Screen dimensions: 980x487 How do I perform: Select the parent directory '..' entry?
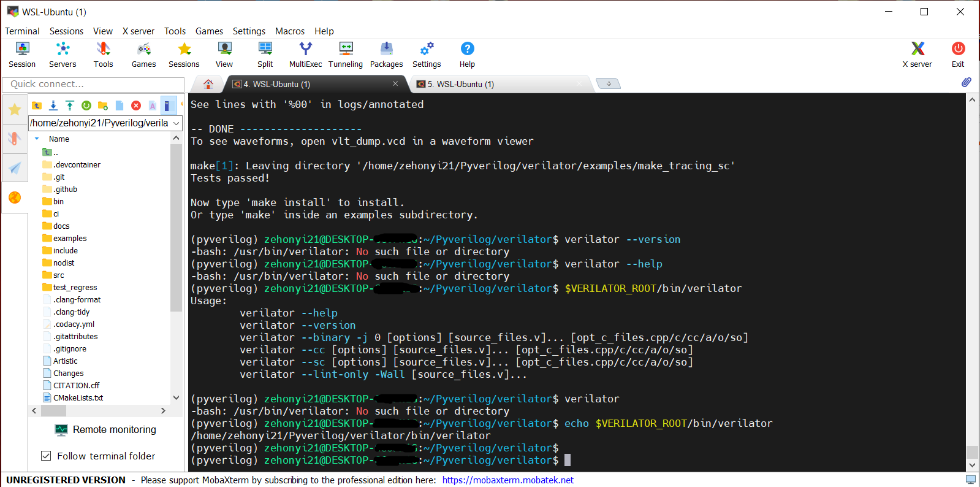coord(50,152)
